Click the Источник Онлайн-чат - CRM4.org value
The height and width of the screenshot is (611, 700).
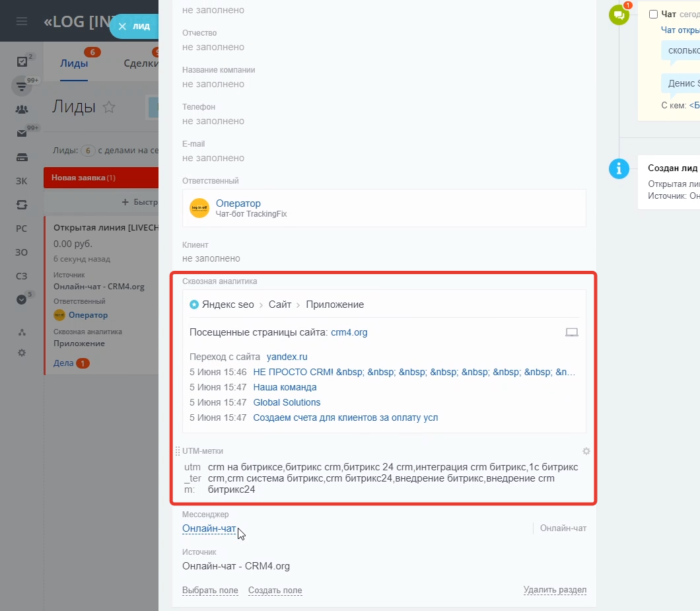tap(236, 566)
